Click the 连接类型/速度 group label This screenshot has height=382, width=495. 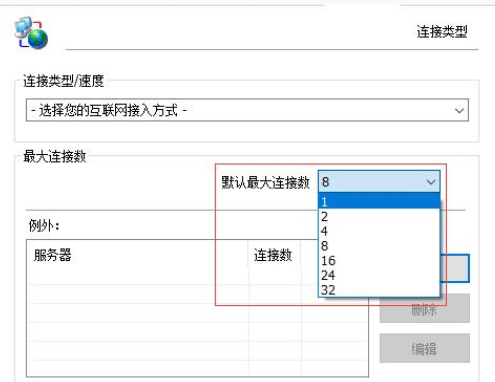[x=63, y=81]
